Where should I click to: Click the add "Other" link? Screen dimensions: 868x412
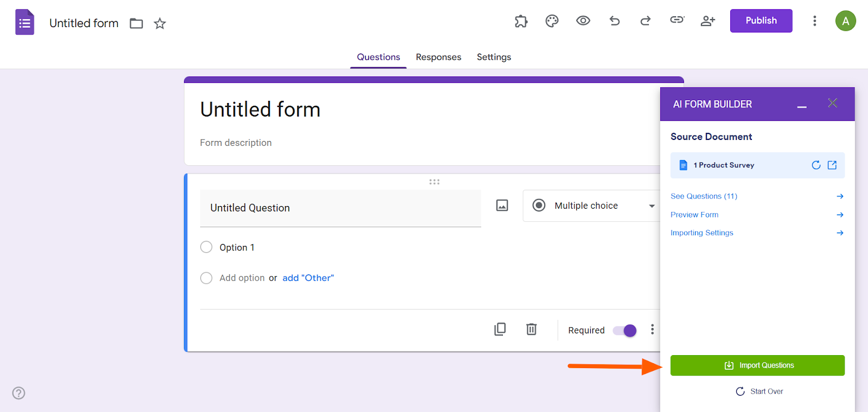click(308, 278)
